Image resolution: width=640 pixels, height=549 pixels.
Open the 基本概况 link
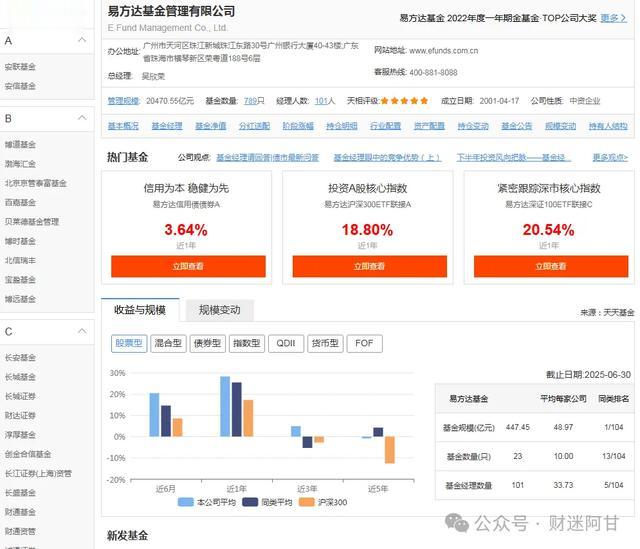click(123, 126)
